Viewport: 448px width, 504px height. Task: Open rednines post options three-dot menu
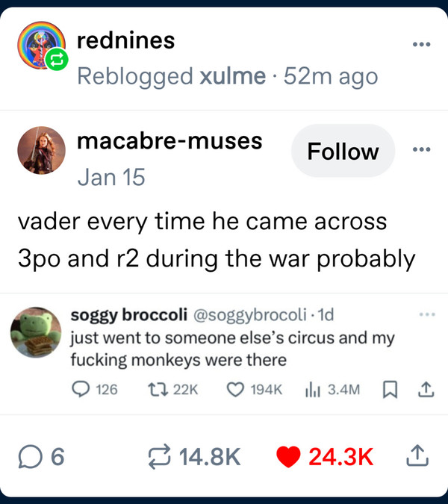point(421,44)
